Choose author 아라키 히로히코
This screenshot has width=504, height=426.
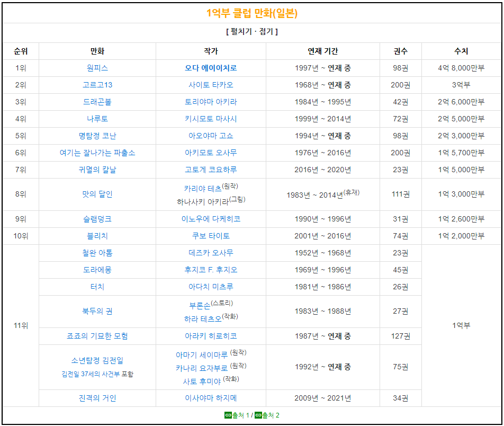pos(211,336)
